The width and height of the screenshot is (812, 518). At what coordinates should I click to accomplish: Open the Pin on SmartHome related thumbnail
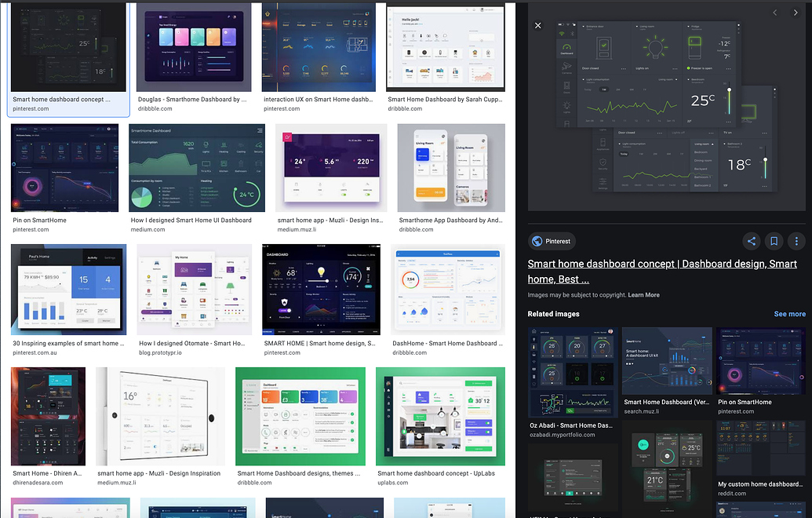[761, 359]
